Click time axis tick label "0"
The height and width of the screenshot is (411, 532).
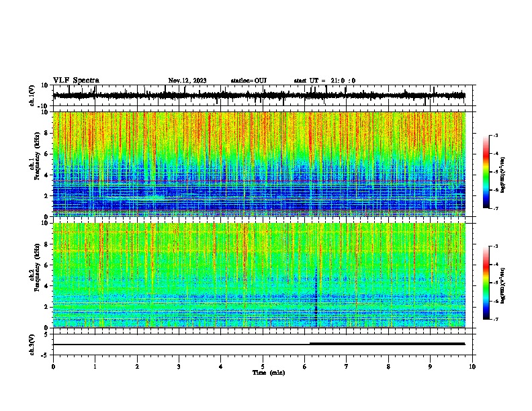(53, 367)
